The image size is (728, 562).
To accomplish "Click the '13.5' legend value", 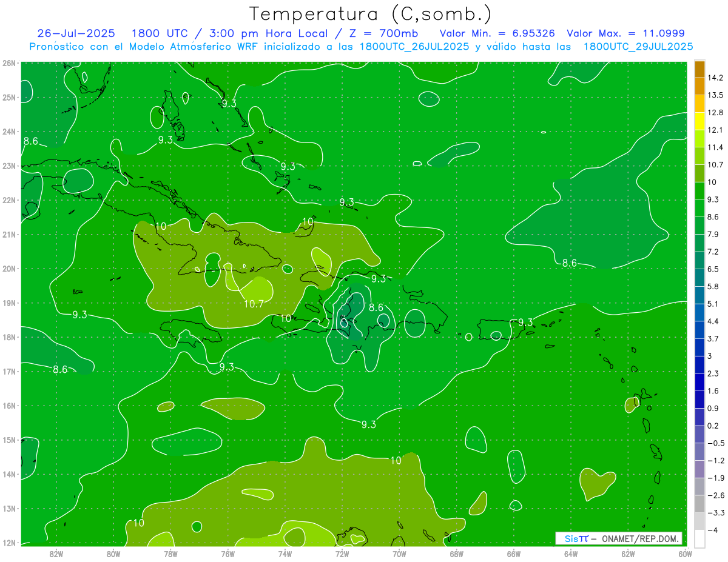I will pyautogui.click(x=716, y=95).
